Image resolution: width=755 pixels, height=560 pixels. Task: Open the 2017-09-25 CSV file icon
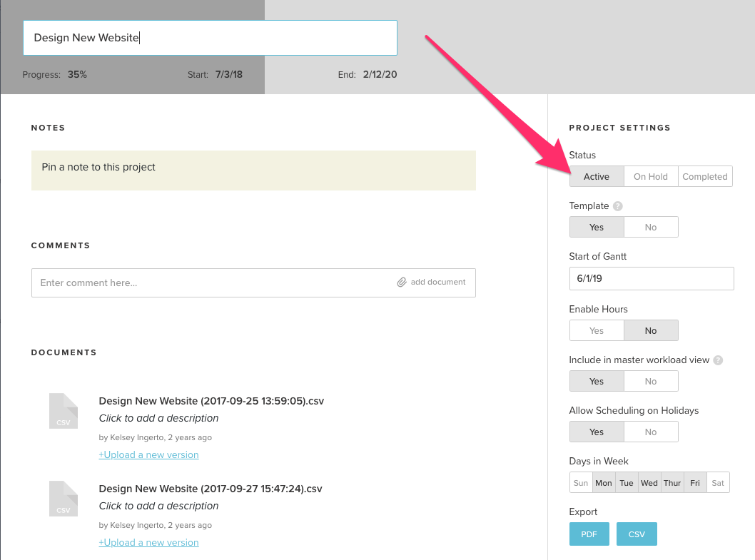(64, 411)
